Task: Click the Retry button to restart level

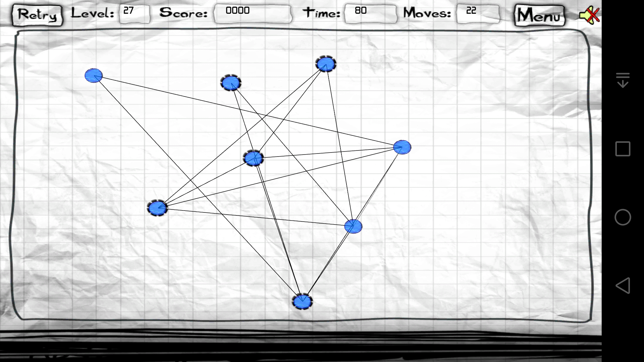Action: (x=37, y=14)
